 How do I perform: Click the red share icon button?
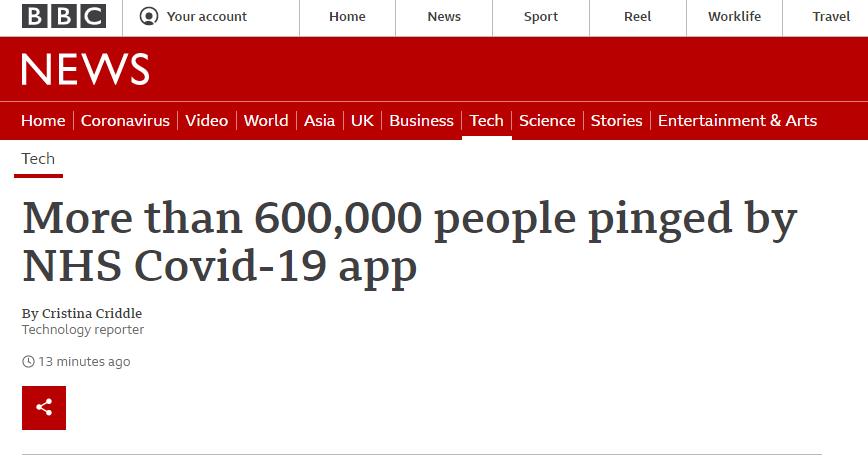[x=44, y=408]
